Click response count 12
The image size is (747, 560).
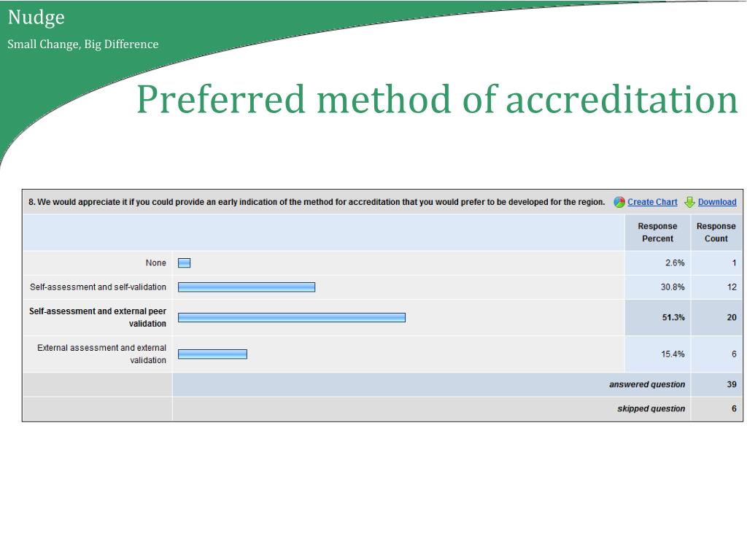click(x=732, y=287)
